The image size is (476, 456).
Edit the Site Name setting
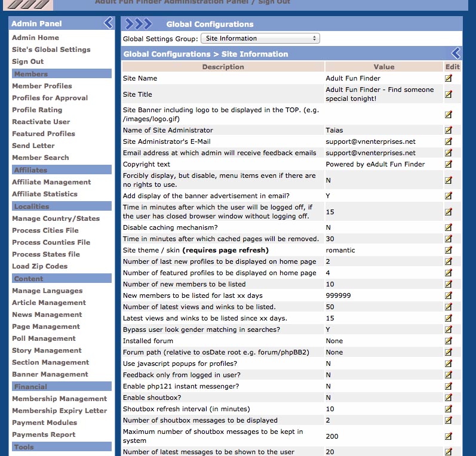tap(449, 78)
